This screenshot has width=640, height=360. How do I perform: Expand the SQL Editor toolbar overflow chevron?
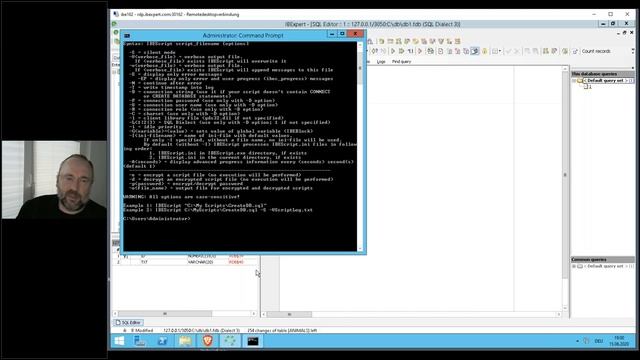pyautogui.click(x=633, y=51)
